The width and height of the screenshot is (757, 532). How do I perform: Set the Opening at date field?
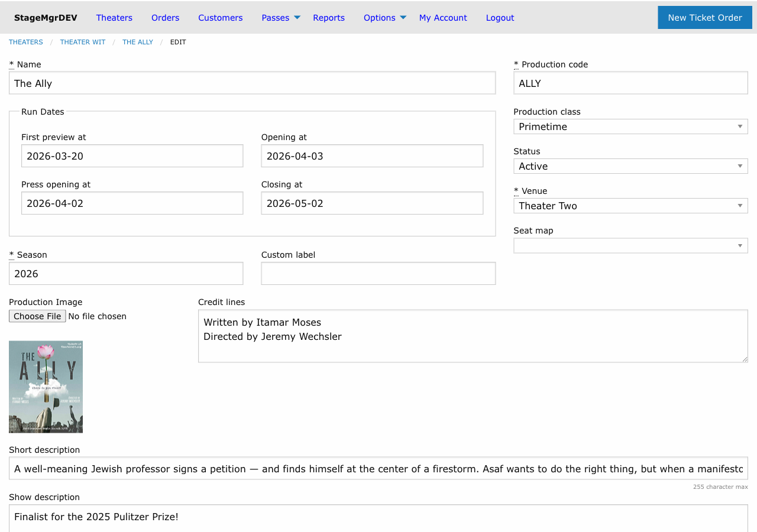click(372, 156)
